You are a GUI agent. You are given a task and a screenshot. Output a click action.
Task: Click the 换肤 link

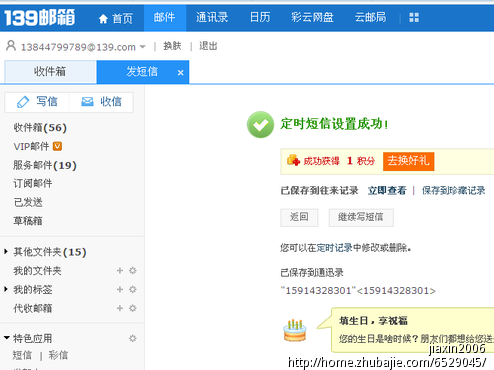(172, 46)
